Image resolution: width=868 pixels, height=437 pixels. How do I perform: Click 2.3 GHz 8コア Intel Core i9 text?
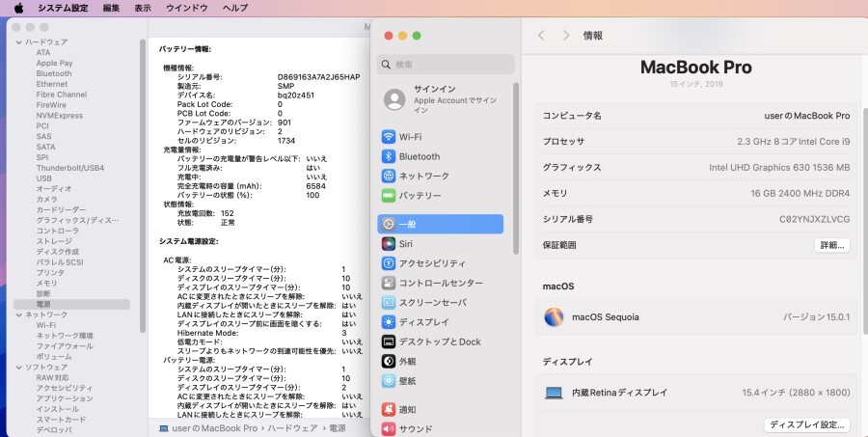click(794, 142)
